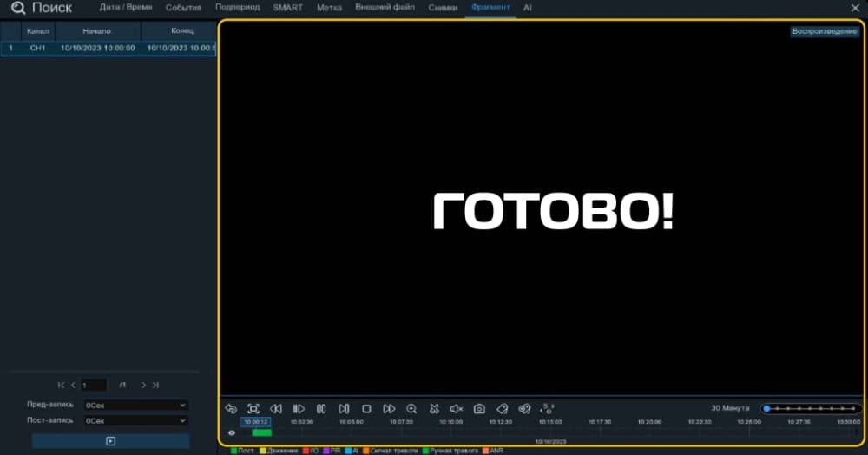This screenshot has width=868, height=455.
Task: Open the Пред-запись dropdown
Action: pos(135,406)
